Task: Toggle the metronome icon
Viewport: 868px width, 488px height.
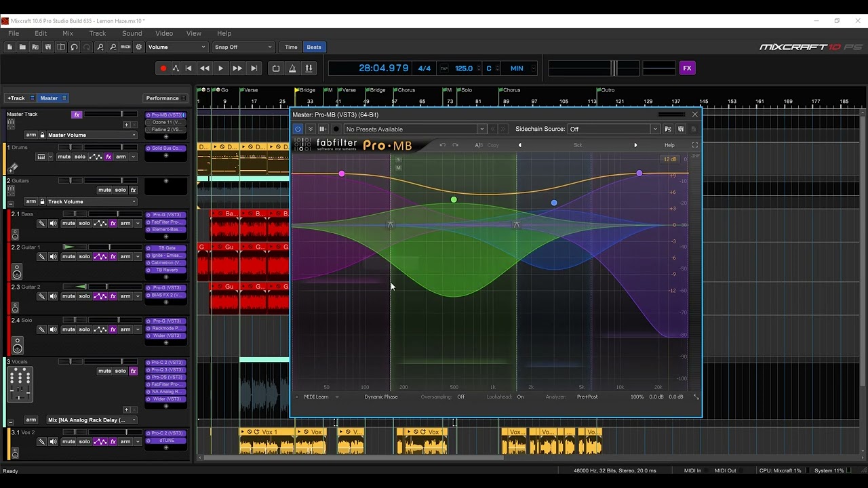Action: [292, 68]
